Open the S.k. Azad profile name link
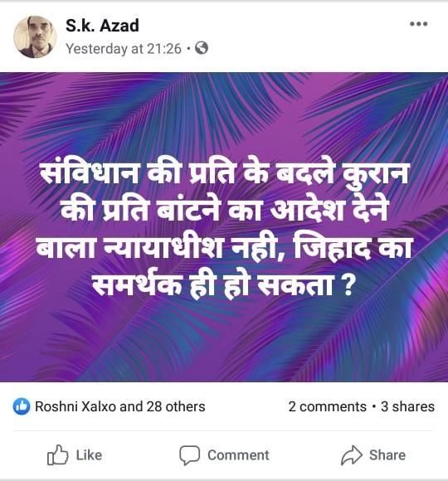This screenshot has height=481, width=448. click(x=102, y=25)
